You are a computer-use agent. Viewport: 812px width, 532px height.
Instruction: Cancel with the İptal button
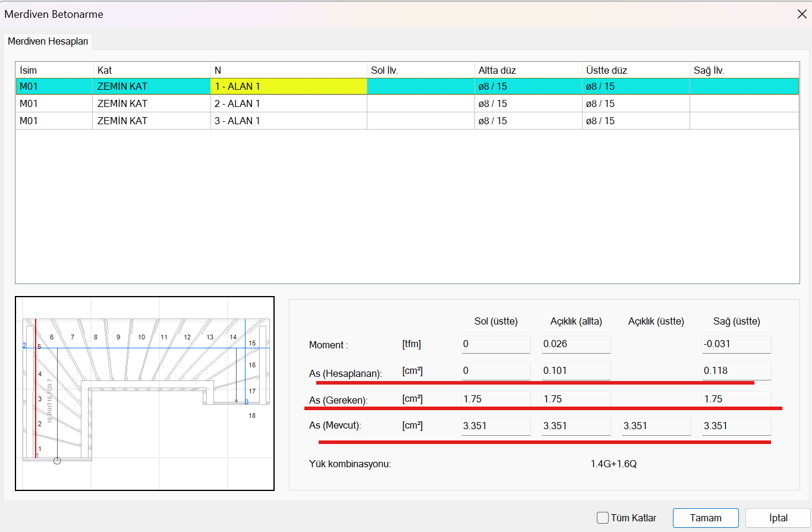778,518
